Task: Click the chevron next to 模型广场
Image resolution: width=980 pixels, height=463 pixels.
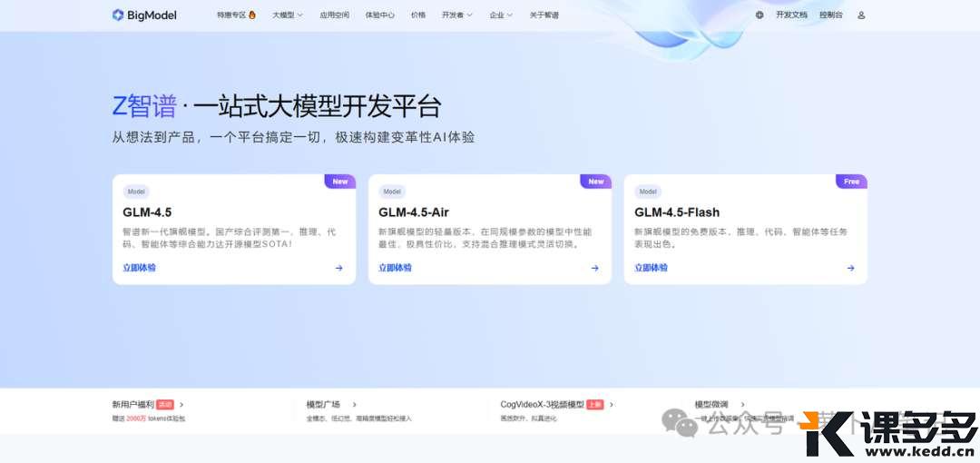Action: pos(355,405)
